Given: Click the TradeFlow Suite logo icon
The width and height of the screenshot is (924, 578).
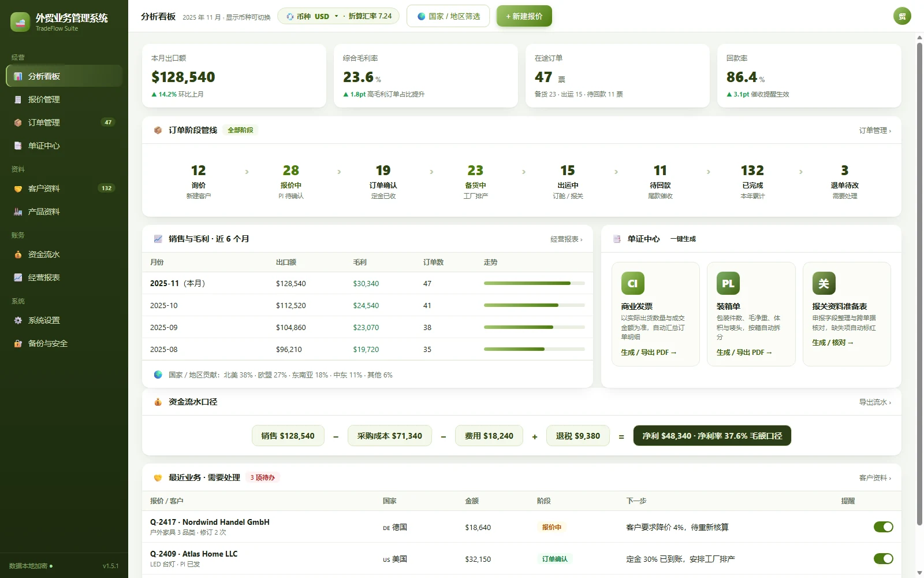Looking at the screenshot, I should [20, 22].
